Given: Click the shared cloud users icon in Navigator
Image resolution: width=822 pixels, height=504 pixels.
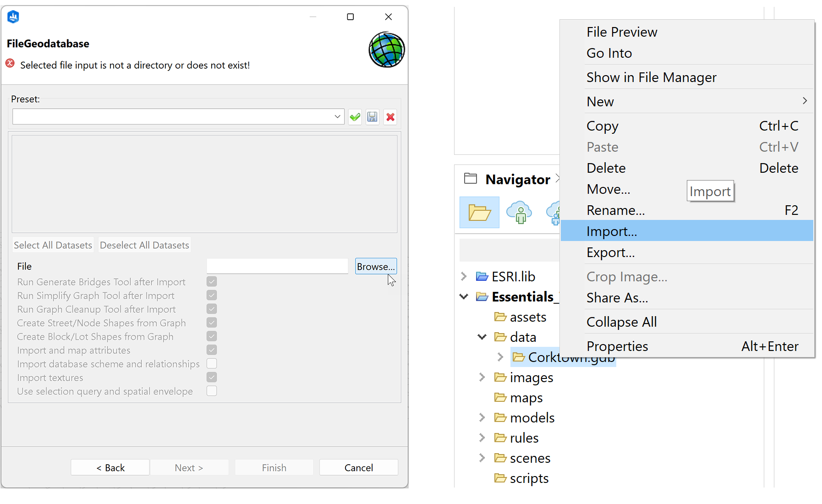Looking at the screenshot, I should click(x=555, y=212).
